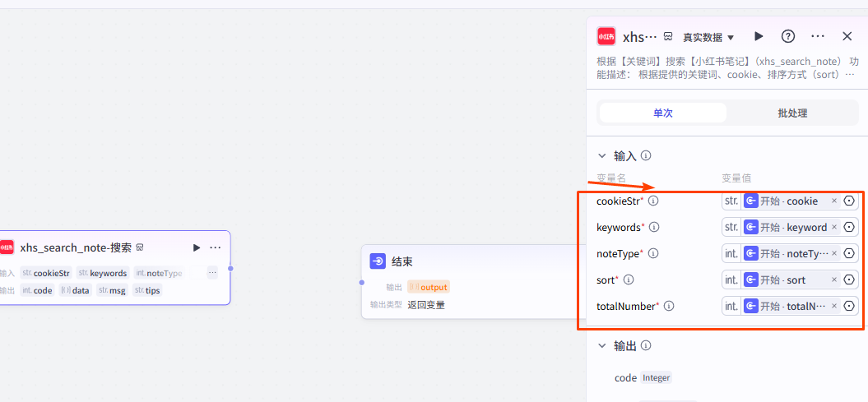The image size is (868, 402).
Task: Select the output tag in 结束 node
Action: pyautogui.click(x=429, y=287)
